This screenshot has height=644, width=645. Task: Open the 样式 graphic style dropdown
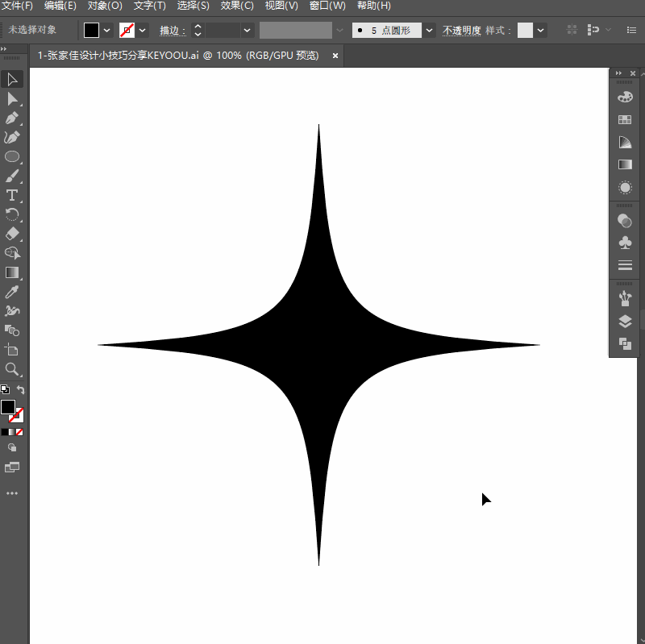pyautogui.click(x=540, y=31)
